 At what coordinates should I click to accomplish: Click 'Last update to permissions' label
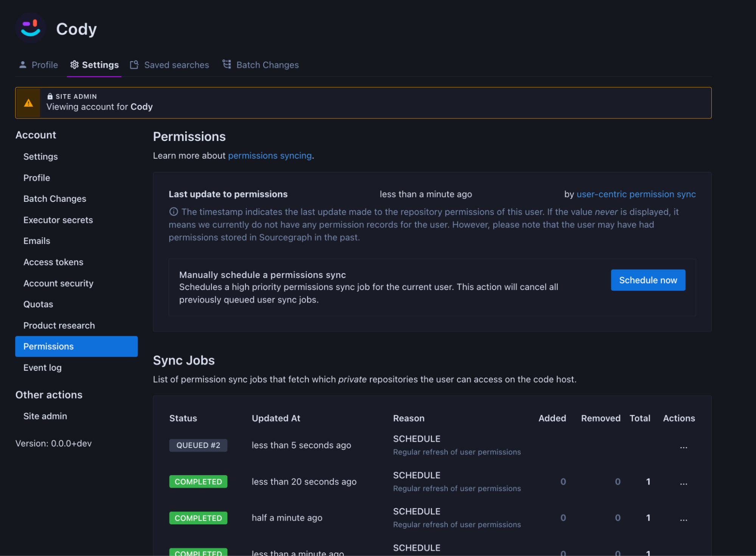point(228,194)
